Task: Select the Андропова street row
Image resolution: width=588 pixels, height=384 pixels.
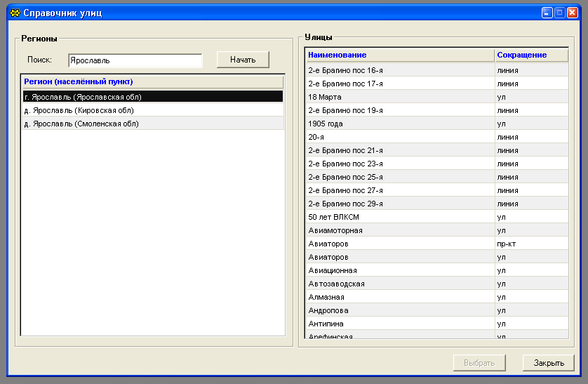Action: tap(400, 310)
